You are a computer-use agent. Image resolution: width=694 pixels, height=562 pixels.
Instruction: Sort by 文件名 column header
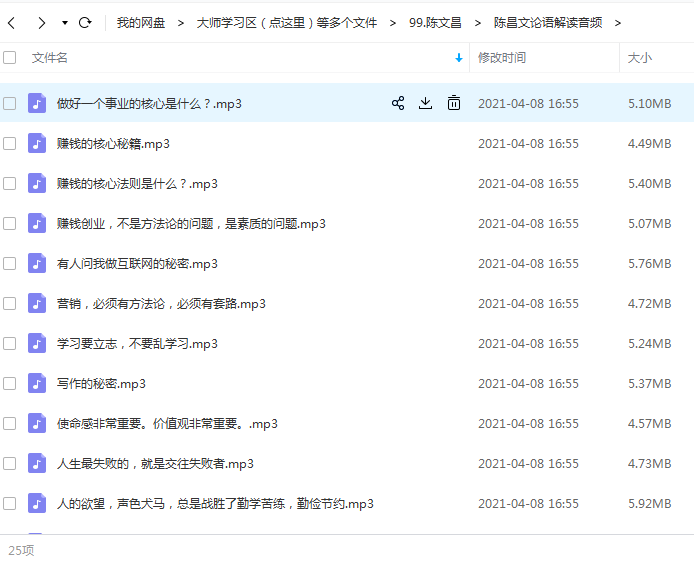[50, 58]
